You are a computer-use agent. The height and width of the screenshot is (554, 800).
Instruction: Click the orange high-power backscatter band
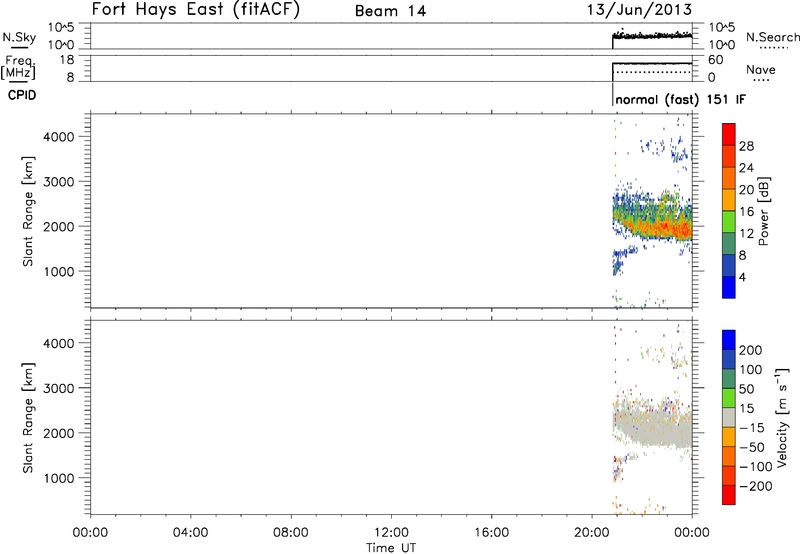(663, 228)
